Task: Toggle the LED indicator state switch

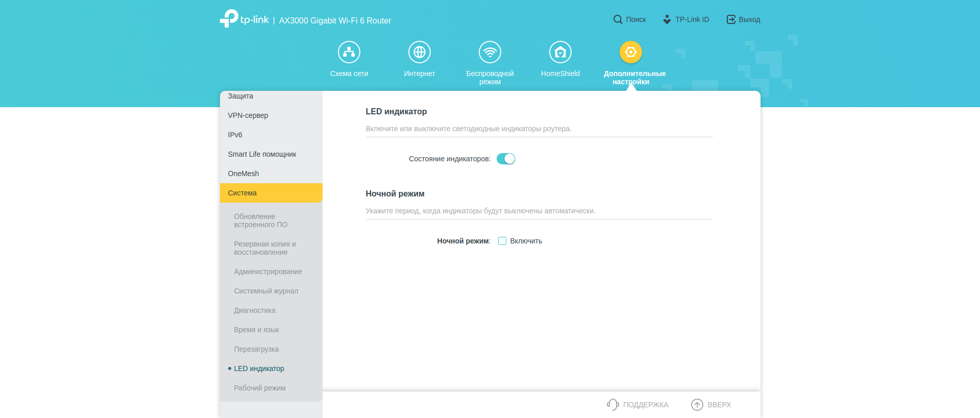Action: (506, 159)
